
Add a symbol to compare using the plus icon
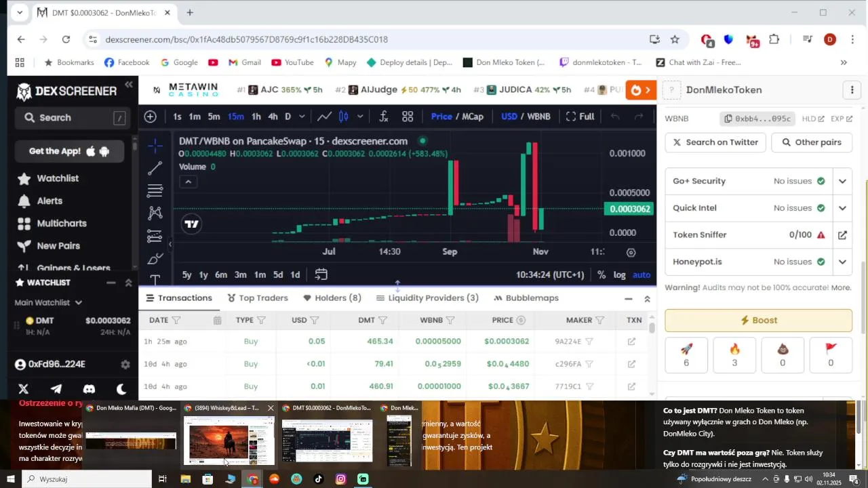pyautogui.click(x=151, y=117)
